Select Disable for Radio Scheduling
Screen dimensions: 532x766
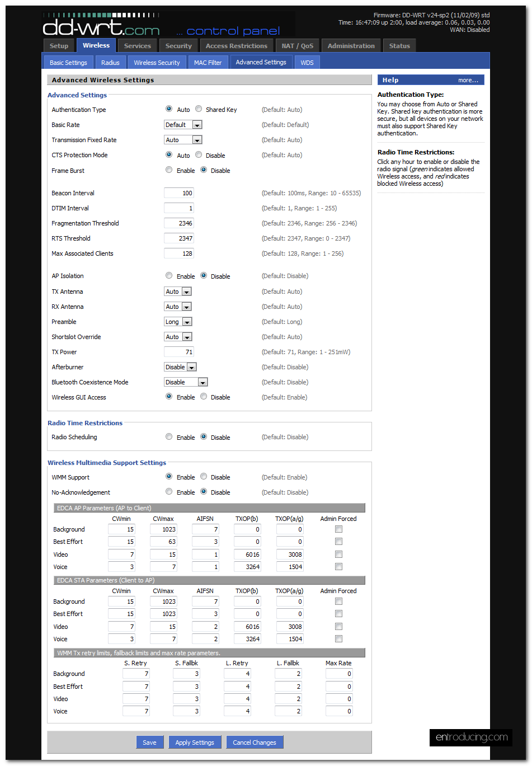click(x=204, y=437)
